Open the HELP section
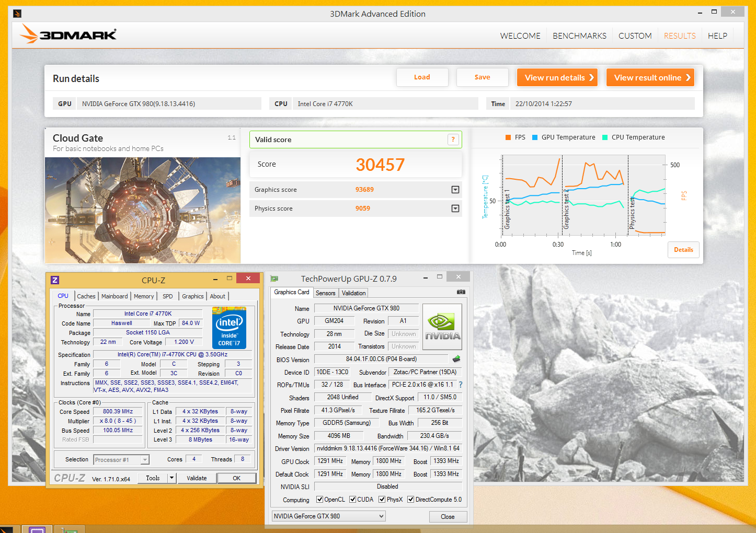 click(x=717, y=36)
